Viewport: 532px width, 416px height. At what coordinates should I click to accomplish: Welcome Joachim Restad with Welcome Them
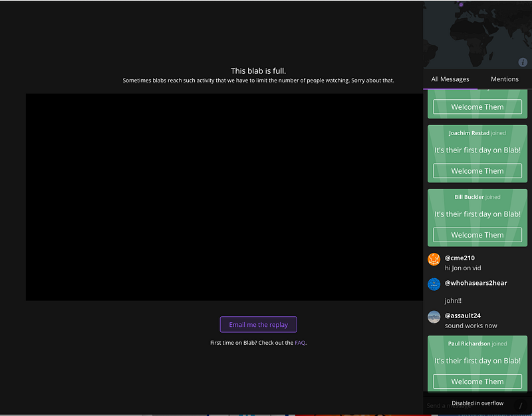[x=477, y=171]
